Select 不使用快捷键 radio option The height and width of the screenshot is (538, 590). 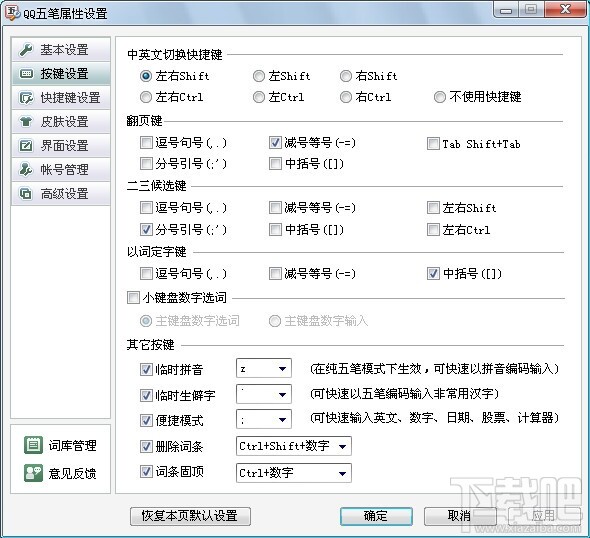point(439,97)
